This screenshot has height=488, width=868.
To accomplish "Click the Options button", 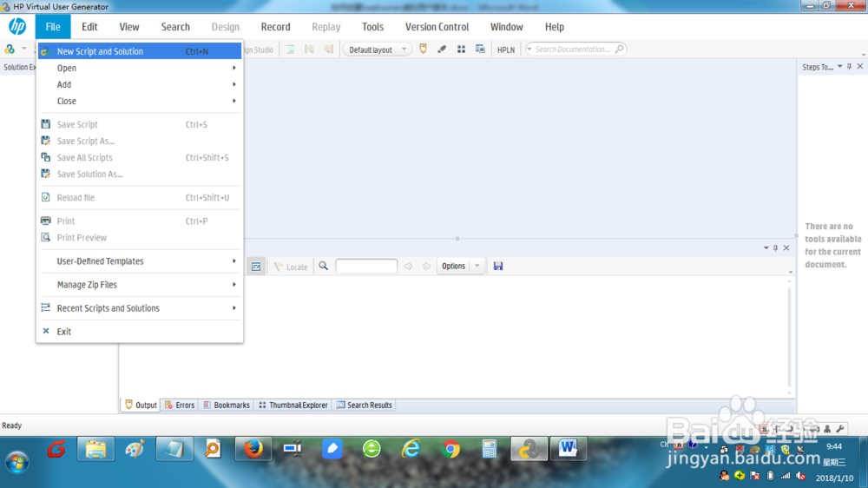I will 453,266.
